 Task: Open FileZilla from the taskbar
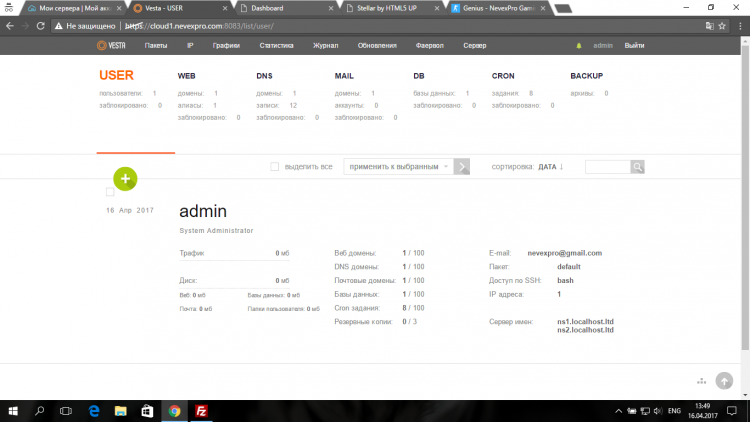pyautogui.click(x=201, y=411)
